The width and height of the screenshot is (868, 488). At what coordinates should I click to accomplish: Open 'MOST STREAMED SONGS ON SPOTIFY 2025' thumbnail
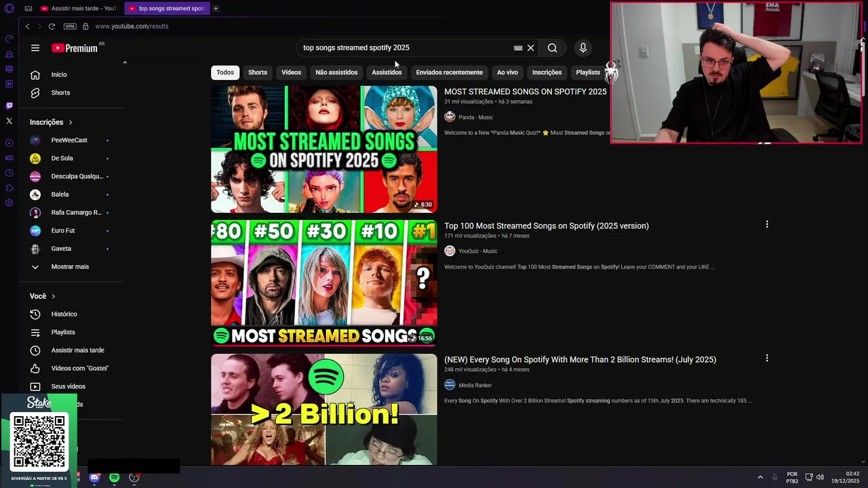point(324,149)
